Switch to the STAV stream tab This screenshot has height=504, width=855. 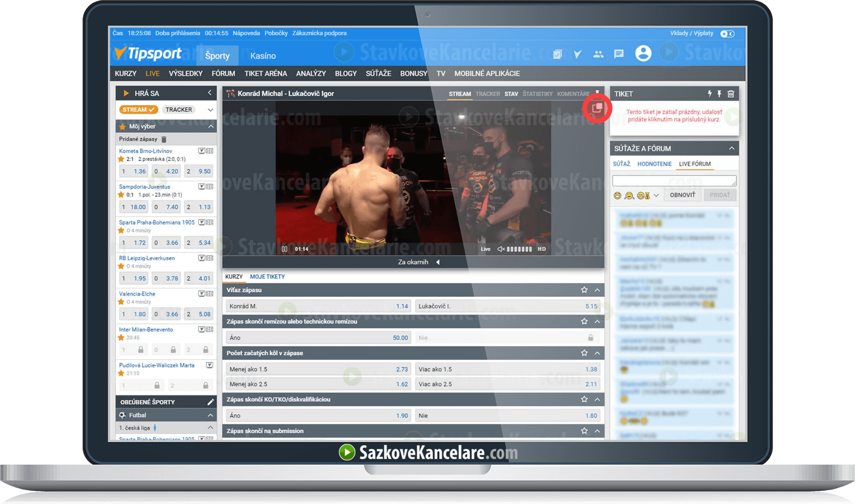point(511,94)
